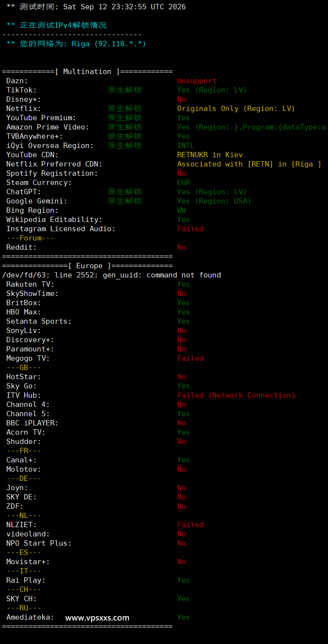Click the Multination section header
The width and height of the screenshot is (328, 644).
87,72
